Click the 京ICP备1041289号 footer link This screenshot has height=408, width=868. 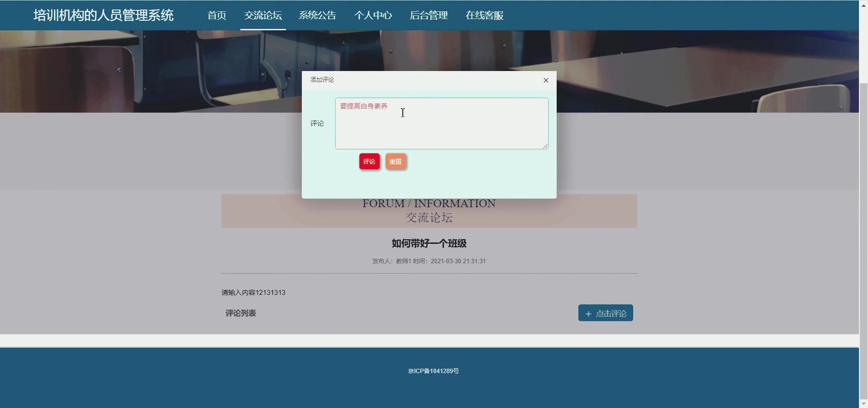pos(433,370)
